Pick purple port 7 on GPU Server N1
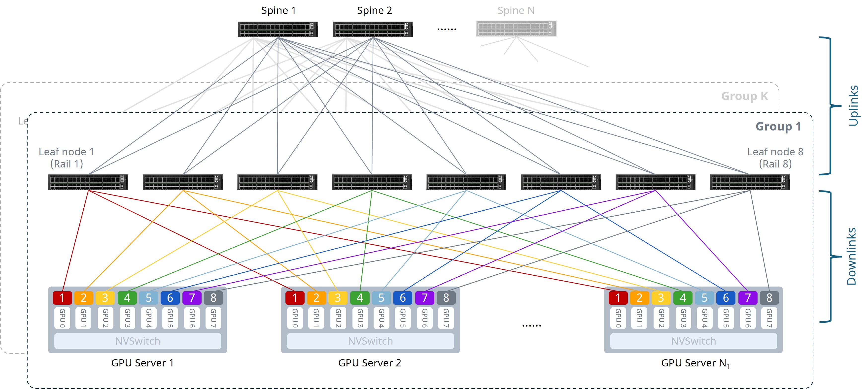Screen dimensions: 868x389 pyautogui.click(x=748, y=298)
